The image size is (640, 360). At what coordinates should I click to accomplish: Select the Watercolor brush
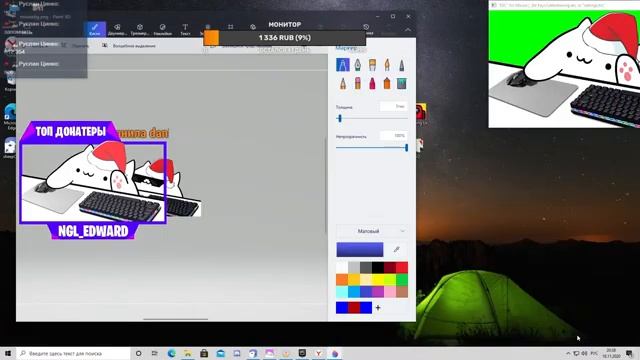point(387,64)
